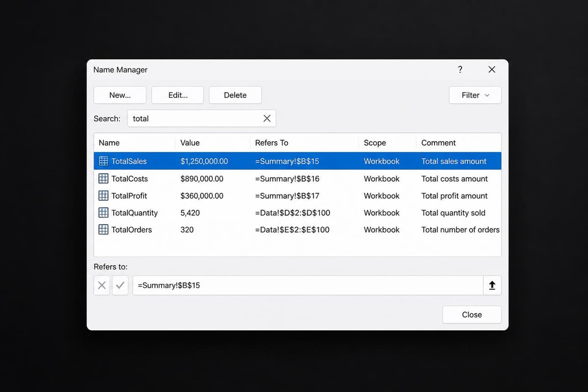Cancel the Refers to edit with the X icon
This screenshot has width=588, height=392.
click(x=102, y=285)
